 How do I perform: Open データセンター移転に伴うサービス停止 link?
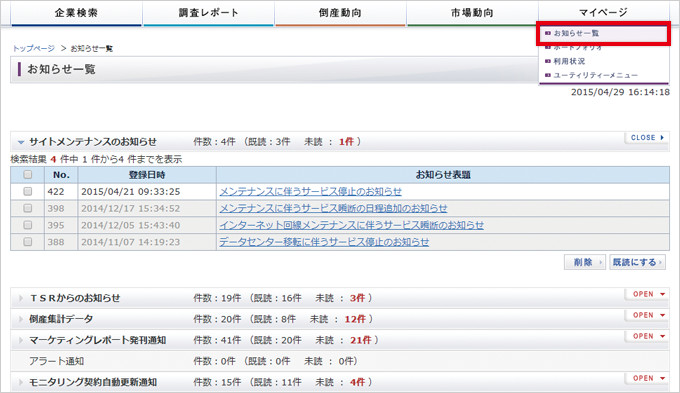(x=324, y=242)
